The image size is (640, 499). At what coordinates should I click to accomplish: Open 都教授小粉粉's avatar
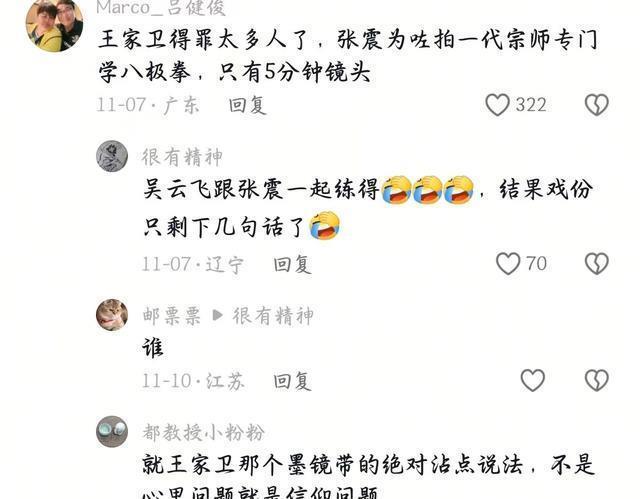112,432
